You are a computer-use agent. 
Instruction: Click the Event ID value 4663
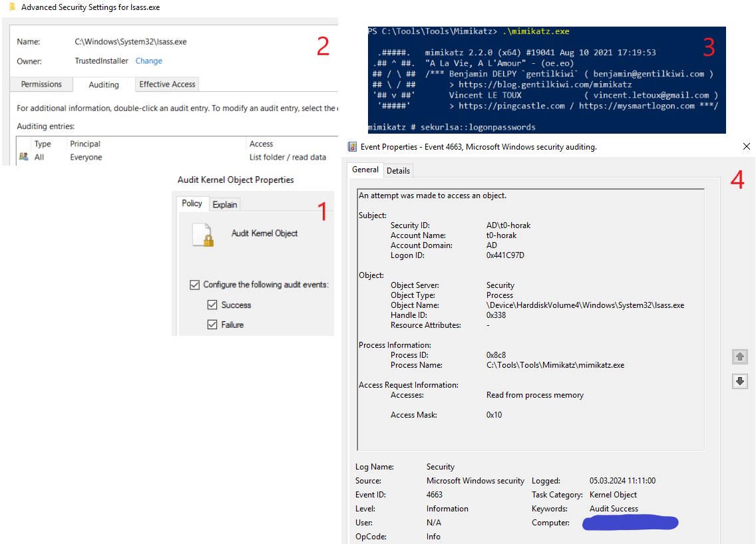tap(435, 495)
